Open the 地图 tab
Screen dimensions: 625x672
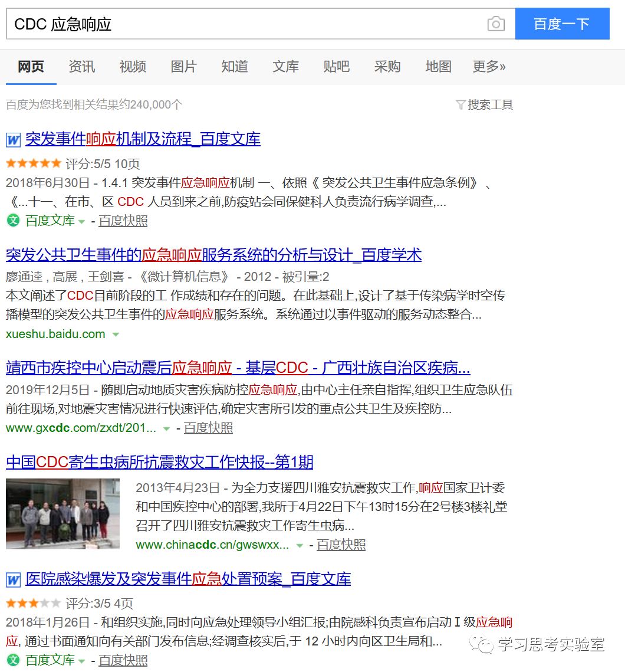pos(437,67)
